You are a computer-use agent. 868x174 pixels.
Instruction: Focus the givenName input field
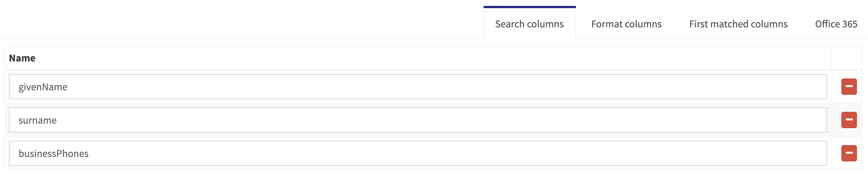tap(418, 87)
